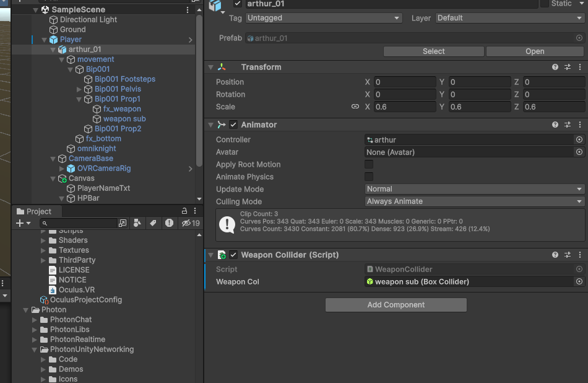Viewport: 588px width, 383px height.
Task: Pick Controller object with circle selector
Action: point(579,139)
